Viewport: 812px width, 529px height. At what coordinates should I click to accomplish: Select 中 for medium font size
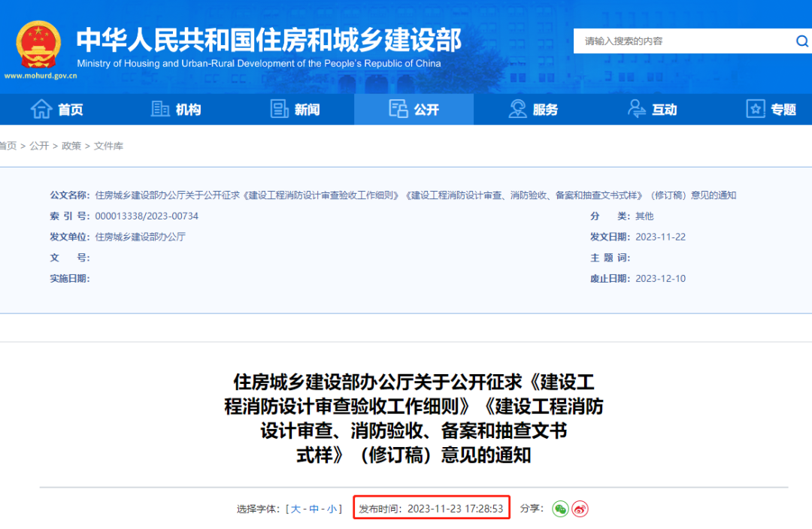pos(313,509)
